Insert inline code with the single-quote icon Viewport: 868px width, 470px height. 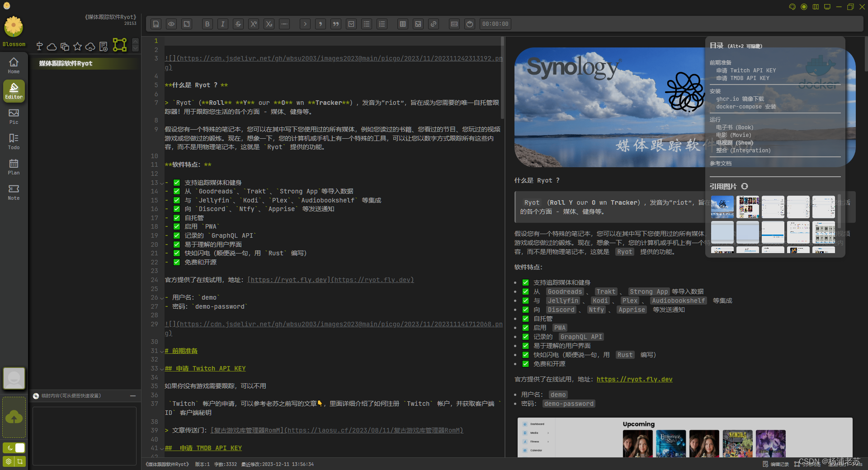click(x=321, y=24)
